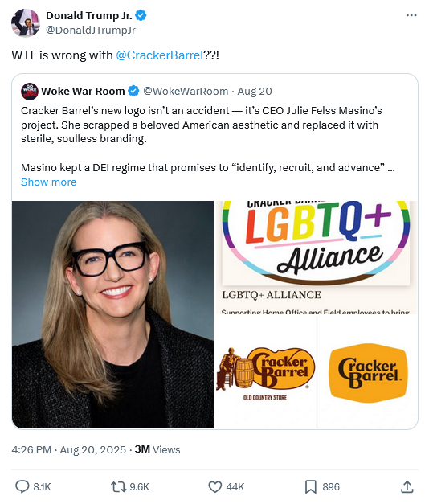
Task: Open the share upload arrow icon
Action: (407, 486)
